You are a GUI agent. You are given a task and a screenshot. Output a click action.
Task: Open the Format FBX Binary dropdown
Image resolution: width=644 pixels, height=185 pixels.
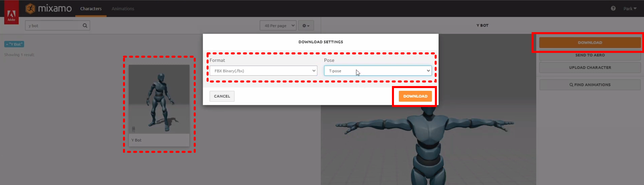[263, 71]
